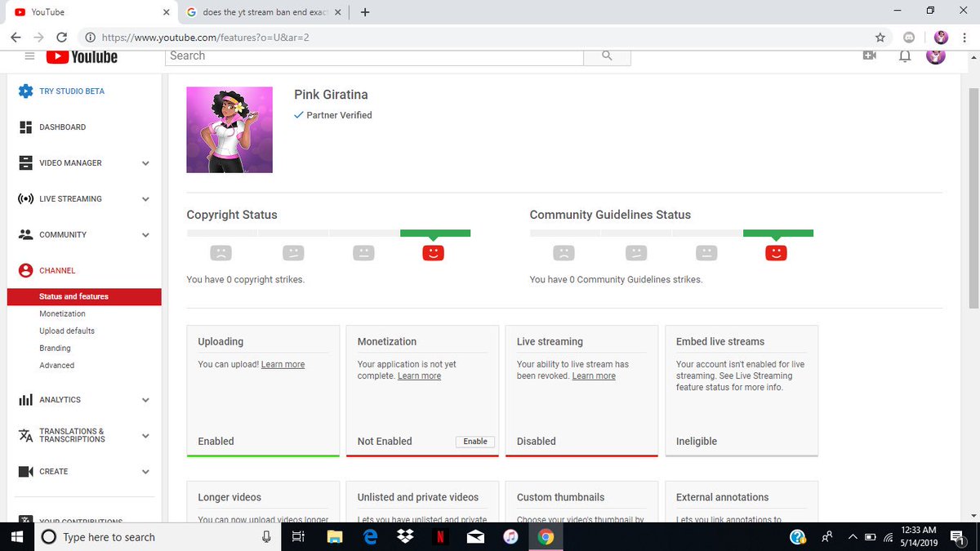Click Learn more in the Monetization card
This screenshot has width=980, height=551.
click(419, 375)
